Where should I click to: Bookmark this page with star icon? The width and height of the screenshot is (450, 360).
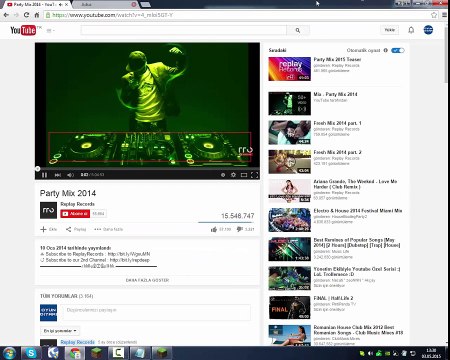pos(434,15)
